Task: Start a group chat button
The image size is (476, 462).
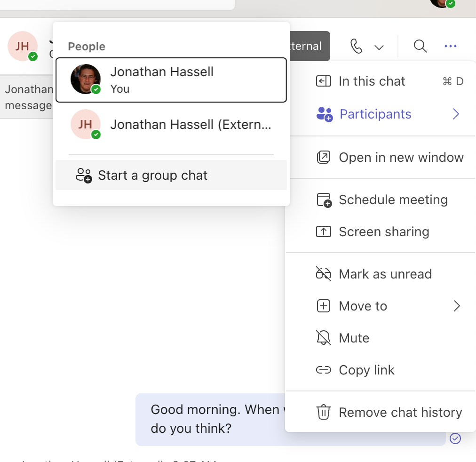Action: pos(171,175)
